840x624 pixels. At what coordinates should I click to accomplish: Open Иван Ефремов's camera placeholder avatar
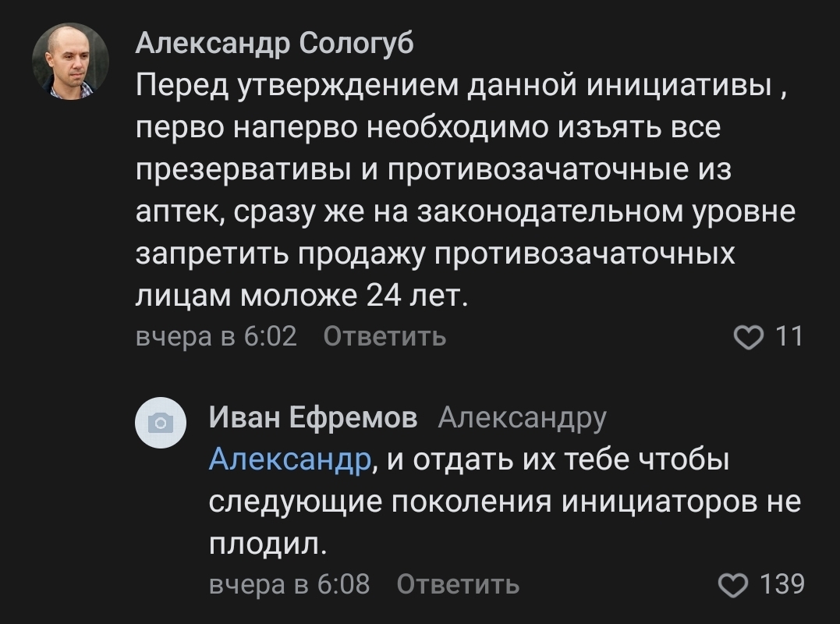(161, 423)
